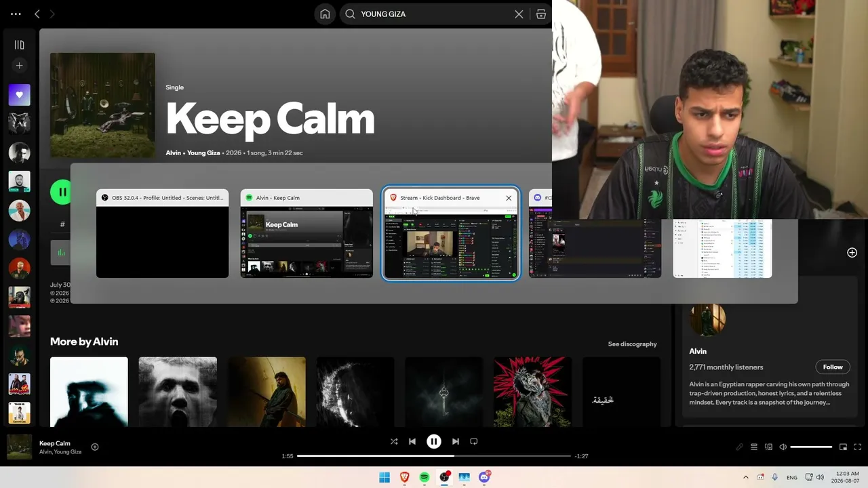The height and width of the screenshot is (488, 868).
Task: Click the YOUNG GIZA search field
Action: (x=435, y=14)
